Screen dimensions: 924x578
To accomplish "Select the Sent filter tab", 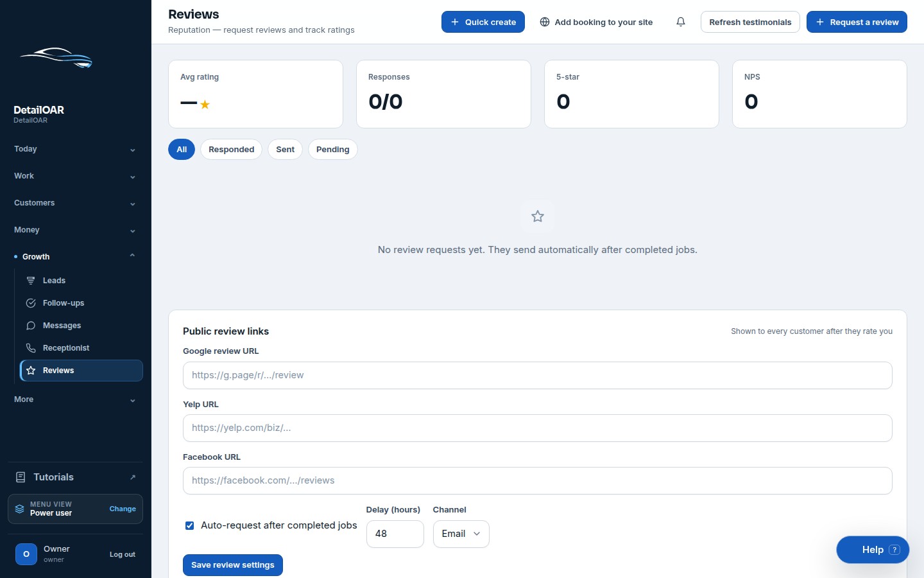I will 285,149.
